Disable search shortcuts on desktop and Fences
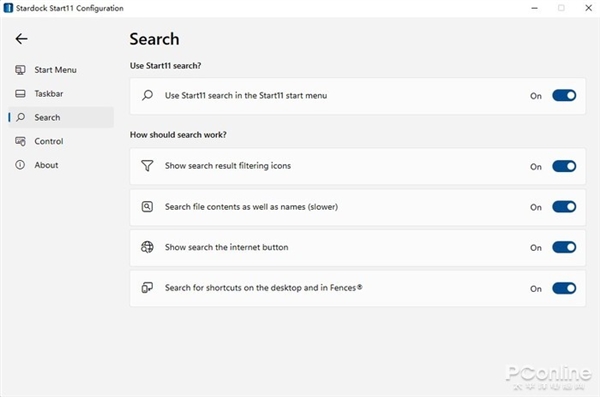Viewport: 600px width, 397px height. [564, 288]
